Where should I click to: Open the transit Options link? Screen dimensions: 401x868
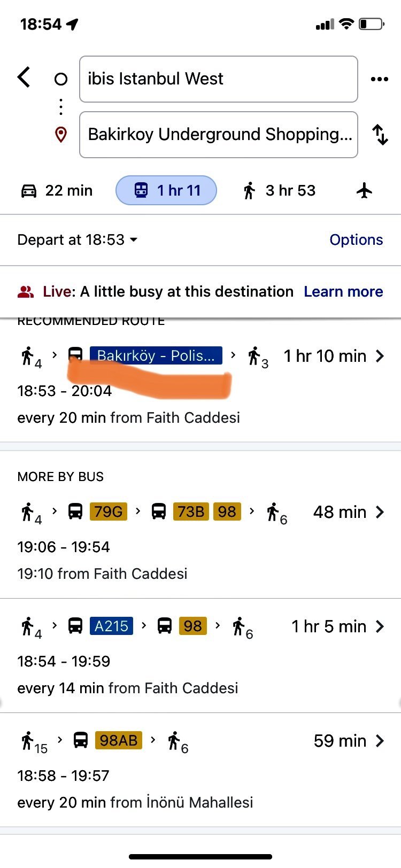click(x=356, y=239)
